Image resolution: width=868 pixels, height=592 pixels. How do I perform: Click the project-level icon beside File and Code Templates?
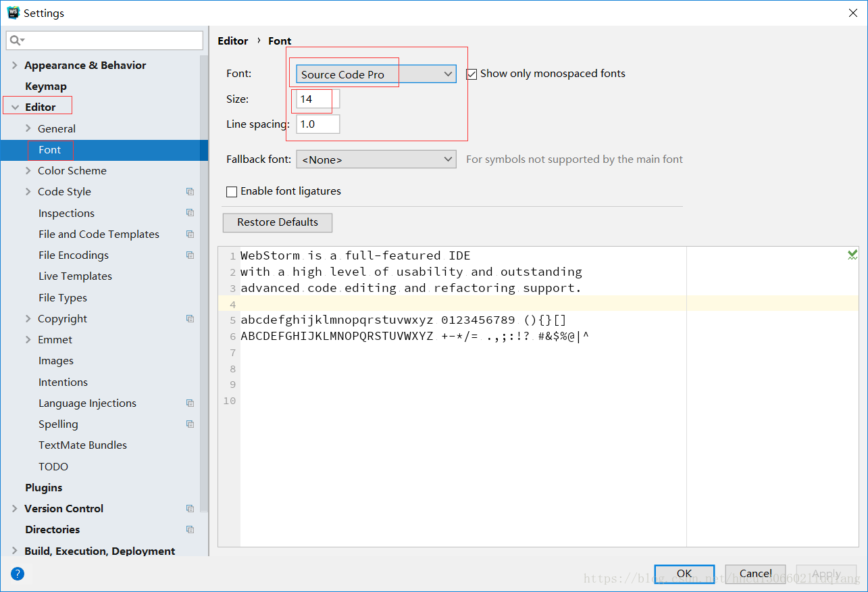(190, 234)
